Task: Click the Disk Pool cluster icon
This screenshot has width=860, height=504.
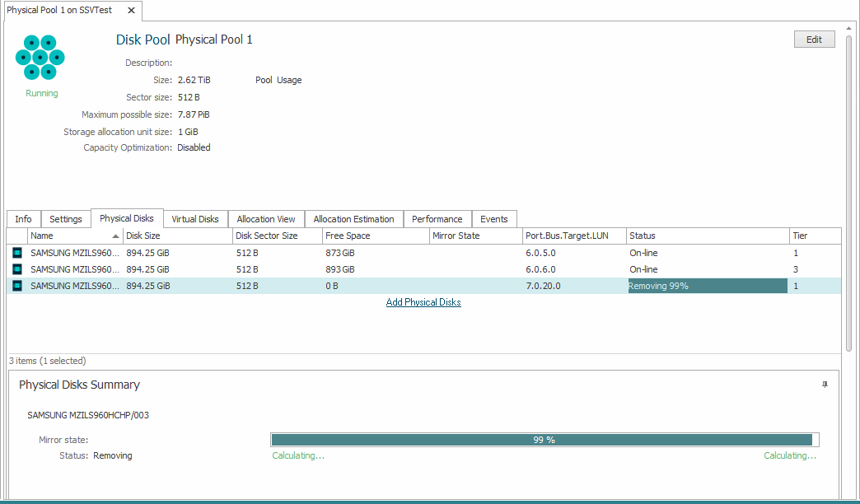Action: point(40,58)
